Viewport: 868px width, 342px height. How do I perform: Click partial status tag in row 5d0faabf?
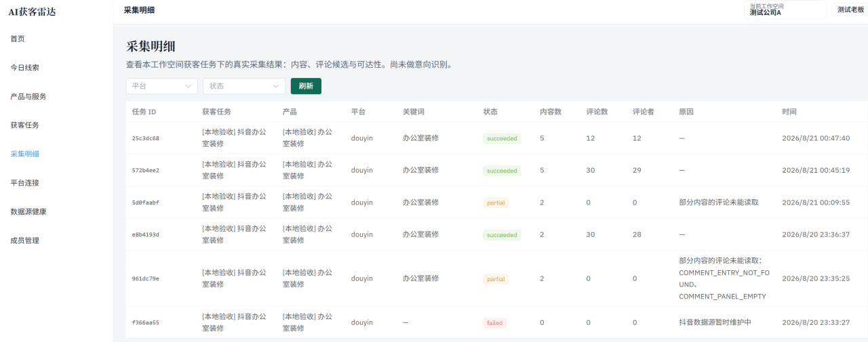tap(496, 202)
